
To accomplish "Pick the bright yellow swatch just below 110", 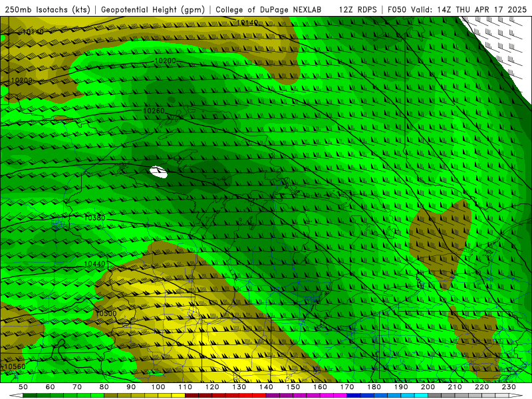I will pyautogui.click(x=178, y=396).
